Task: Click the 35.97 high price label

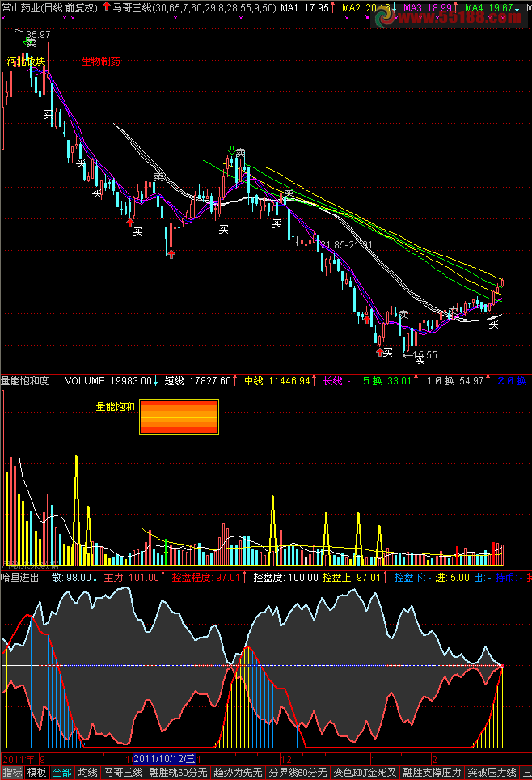Action: click(38, 34)
